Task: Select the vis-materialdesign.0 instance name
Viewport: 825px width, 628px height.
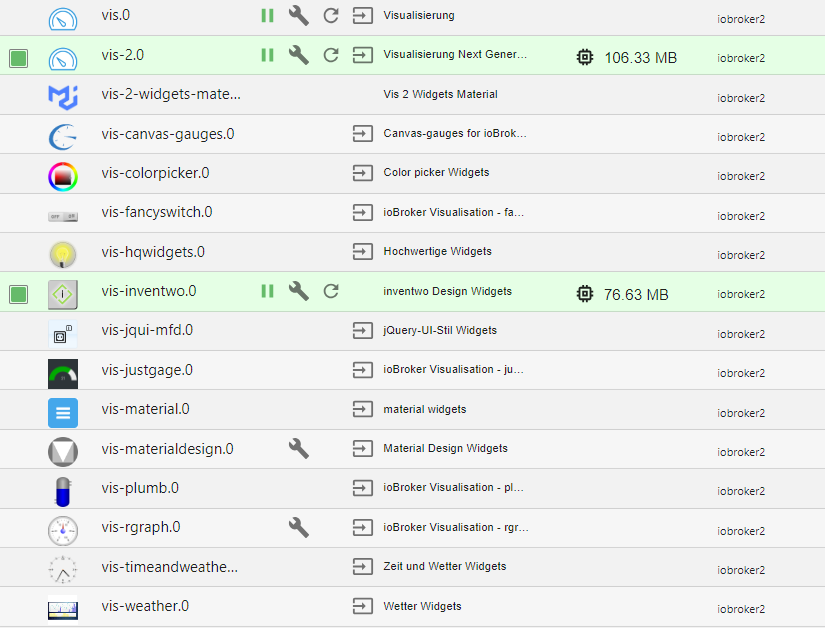Action: click(x=167, y=449)
